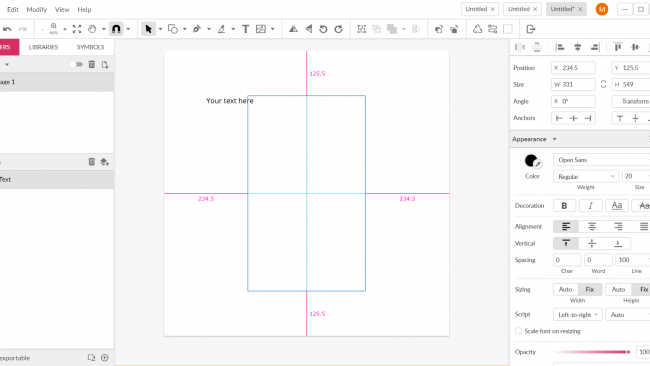The width and height of the screenshot is (650, 366).
Task: Click the path route icon in toolbar
Action: point(492,29)
